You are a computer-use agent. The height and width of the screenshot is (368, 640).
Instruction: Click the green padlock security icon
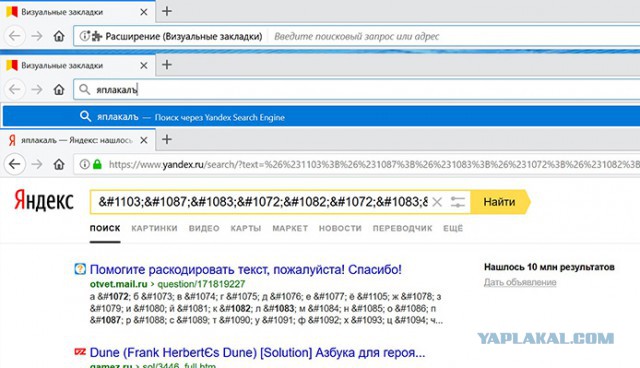(97, 164)
